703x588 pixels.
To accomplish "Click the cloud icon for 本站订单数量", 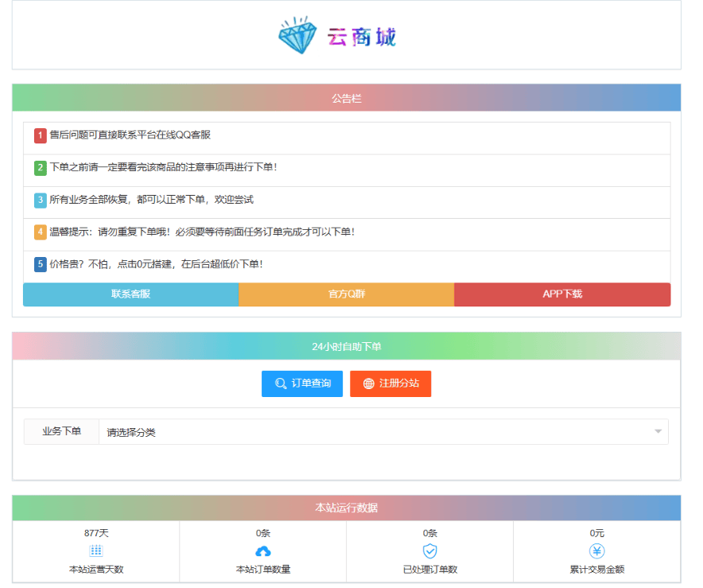I will [263, 550].
